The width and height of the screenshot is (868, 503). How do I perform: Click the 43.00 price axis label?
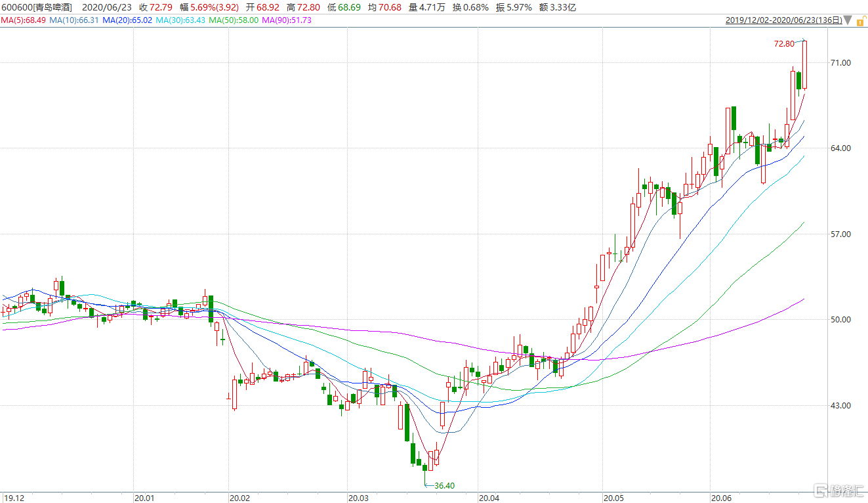click(840, 406)
